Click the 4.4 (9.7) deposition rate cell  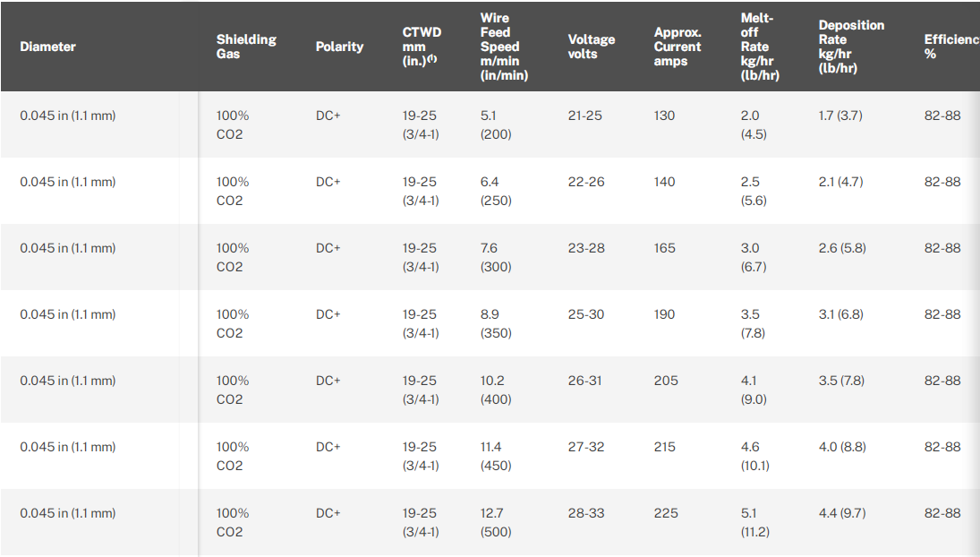click(842, 513)
